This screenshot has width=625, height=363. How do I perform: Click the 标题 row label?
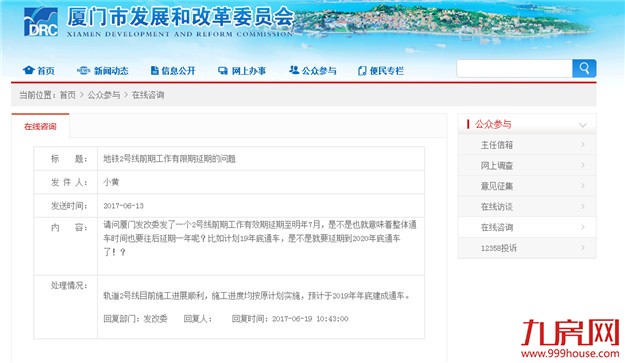69,159
